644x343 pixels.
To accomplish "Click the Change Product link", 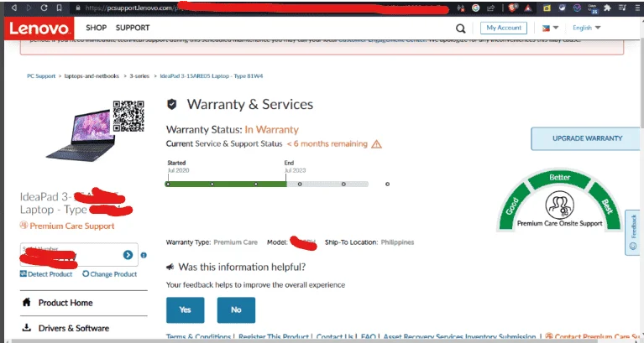I will point(110,274).
